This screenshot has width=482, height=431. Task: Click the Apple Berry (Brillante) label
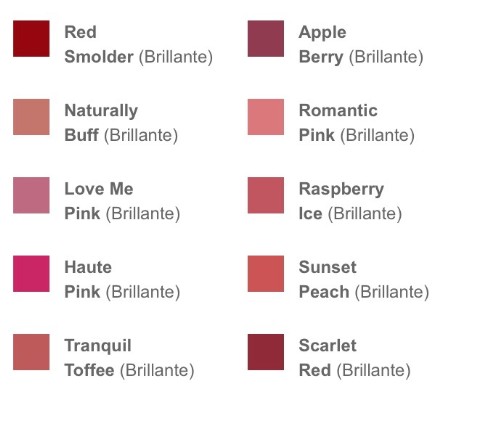361,45
